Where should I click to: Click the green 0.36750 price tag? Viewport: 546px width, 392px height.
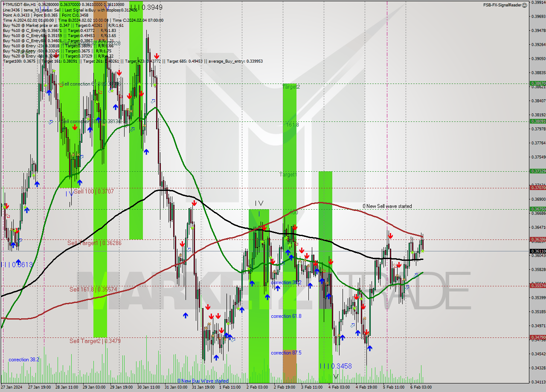coord(537,209)
